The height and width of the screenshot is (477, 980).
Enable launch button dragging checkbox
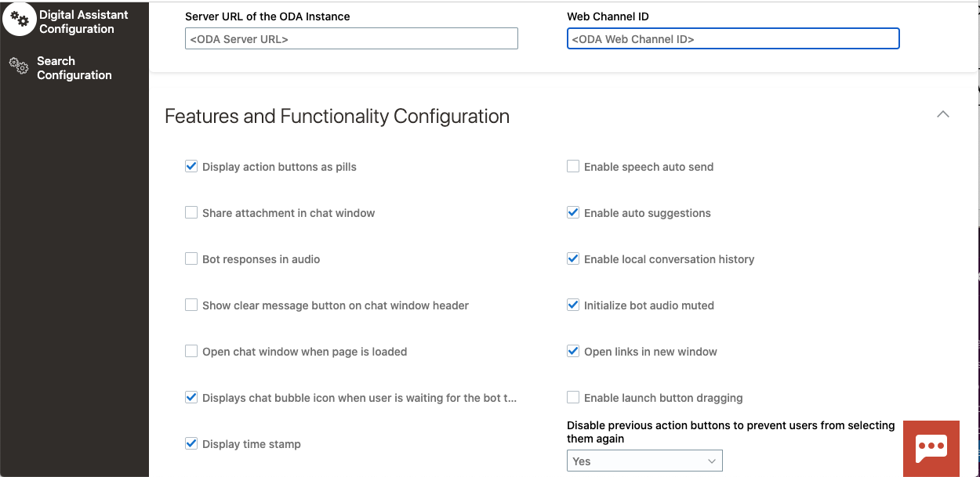[573, 397]
